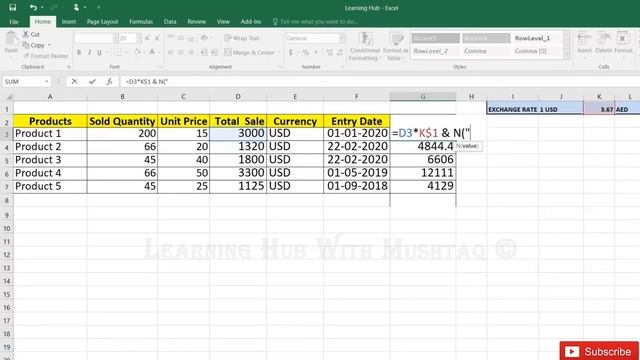Click the Comma Style icon
The image size is (640, 360).
(x=316, y=52)
